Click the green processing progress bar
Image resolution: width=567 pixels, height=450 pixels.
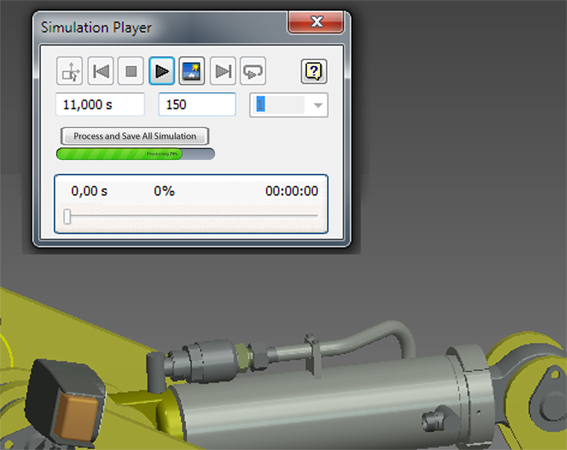tap(135, 154)
